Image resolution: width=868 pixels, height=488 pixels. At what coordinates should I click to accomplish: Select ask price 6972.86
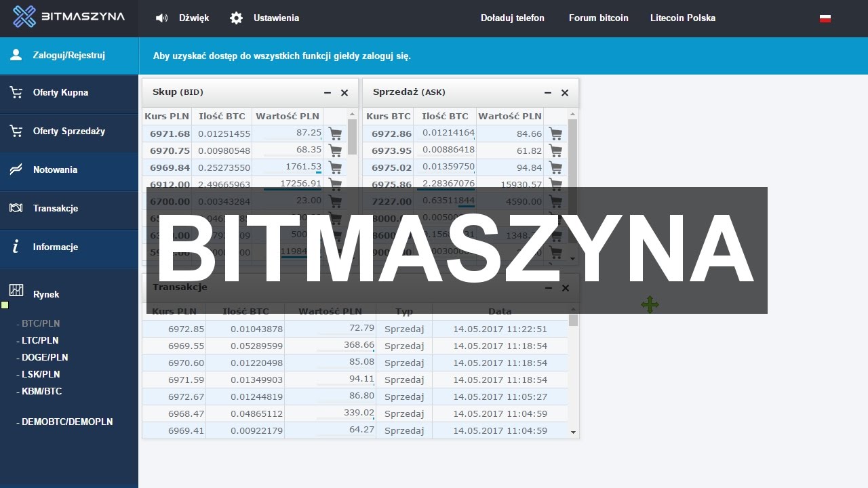click(x=391, y=134)
